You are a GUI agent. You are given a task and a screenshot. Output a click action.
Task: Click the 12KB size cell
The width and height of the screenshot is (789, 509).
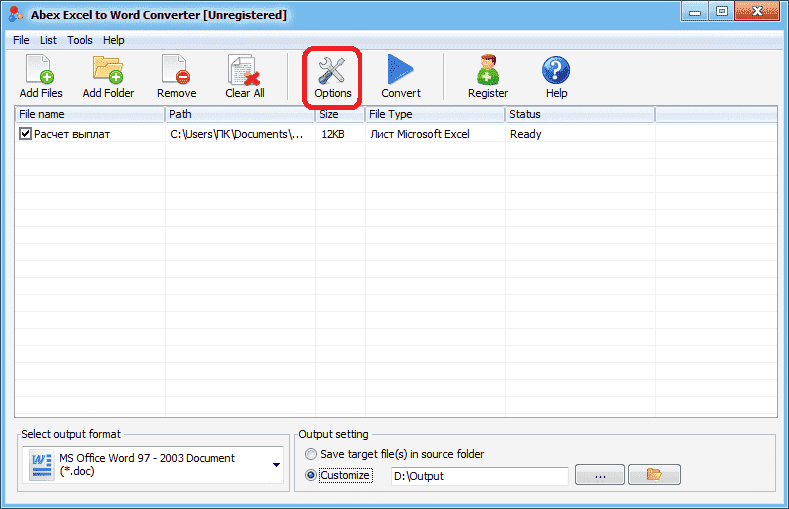pyautogui.click(x=333, y=134)
